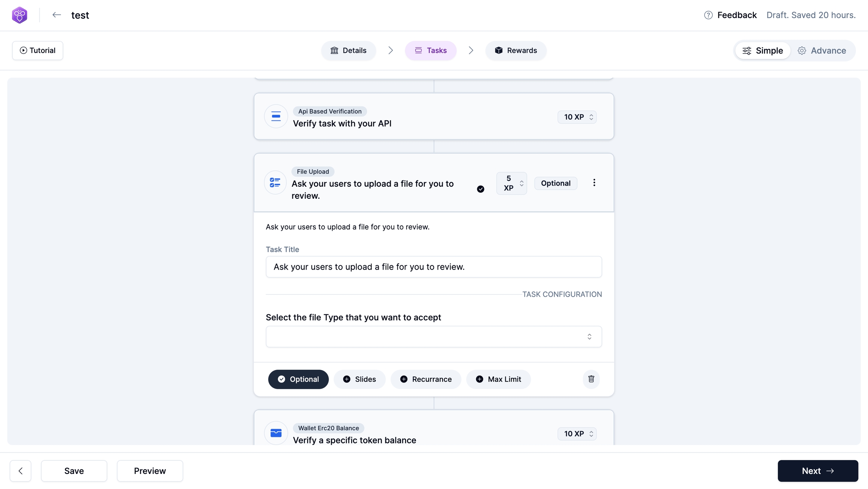868x489 pixels.
Task: Enable the Slides option
Action: [x=359, y=379]
